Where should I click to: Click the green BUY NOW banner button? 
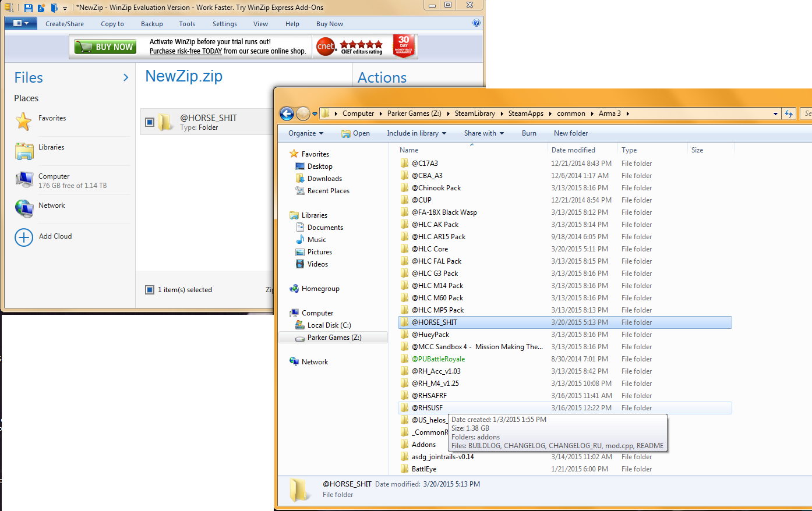point(105,47)
